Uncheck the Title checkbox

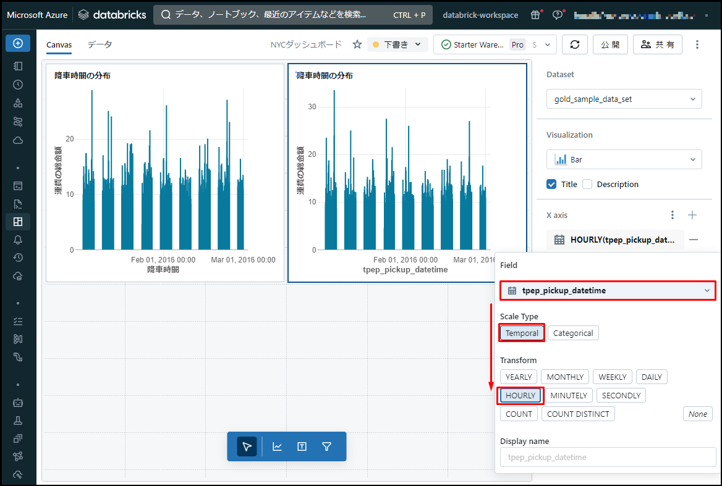tap(552, 184)
